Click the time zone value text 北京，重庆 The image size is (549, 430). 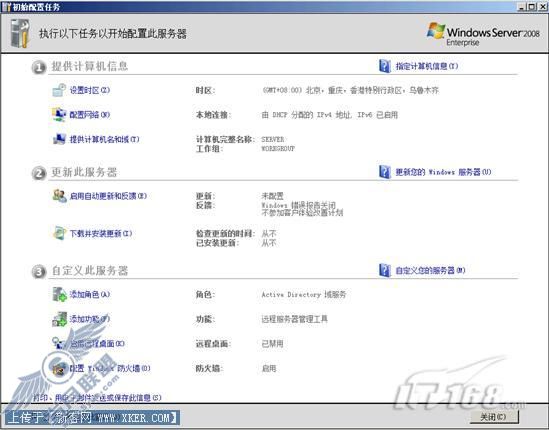350,90
